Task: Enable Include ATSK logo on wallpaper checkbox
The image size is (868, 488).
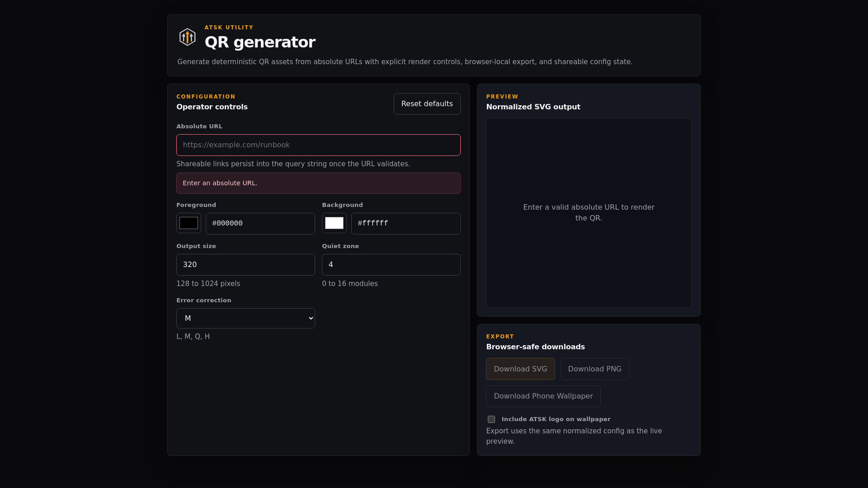Action: (491, 419)
